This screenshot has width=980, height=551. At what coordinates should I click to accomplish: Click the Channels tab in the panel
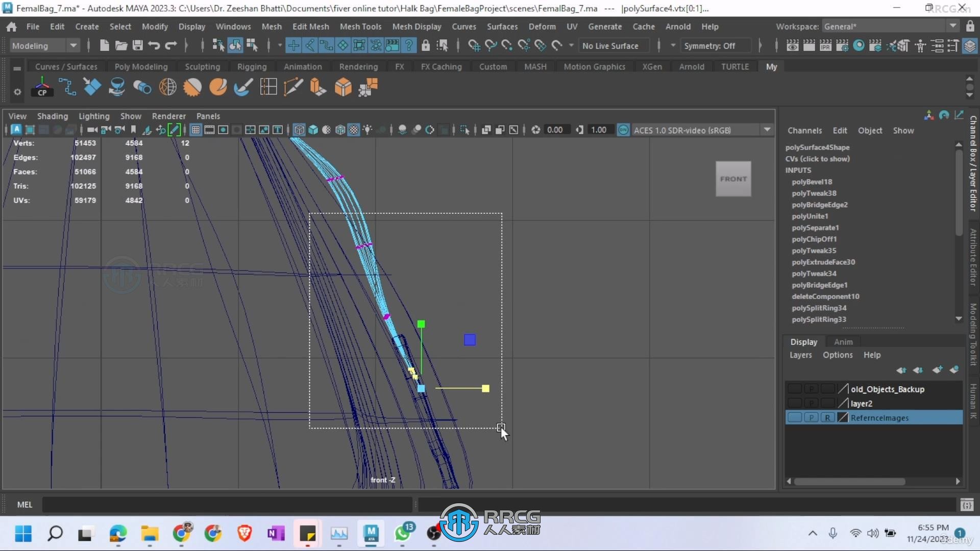tap(805, 130)
